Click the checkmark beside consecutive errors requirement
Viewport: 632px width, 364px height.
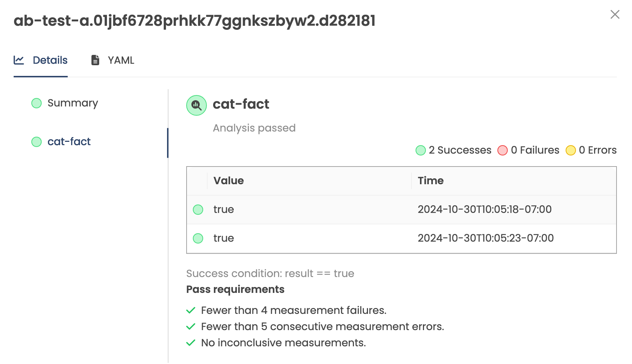[x=191, y=326]
